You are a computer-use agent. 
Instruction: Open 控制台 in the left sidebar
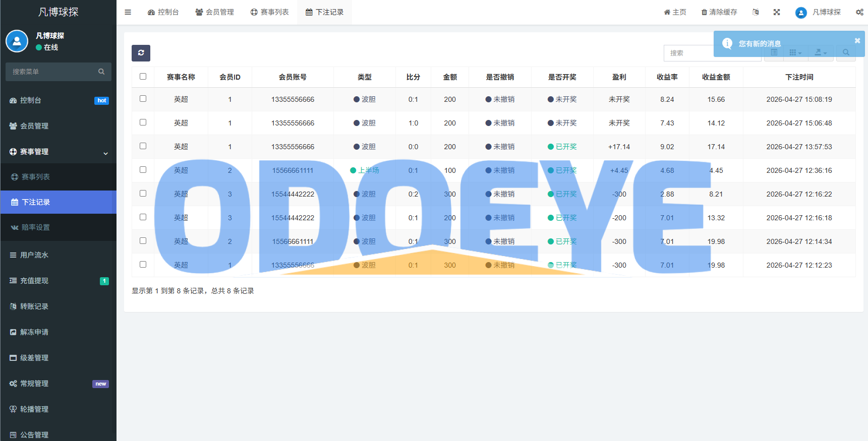58,100
